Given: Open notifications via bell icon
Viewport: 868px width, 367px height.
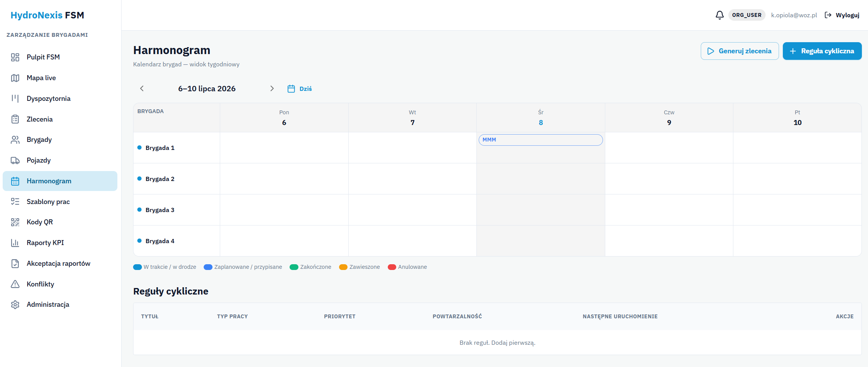Looking at the screenshot, I should [720, 15].
